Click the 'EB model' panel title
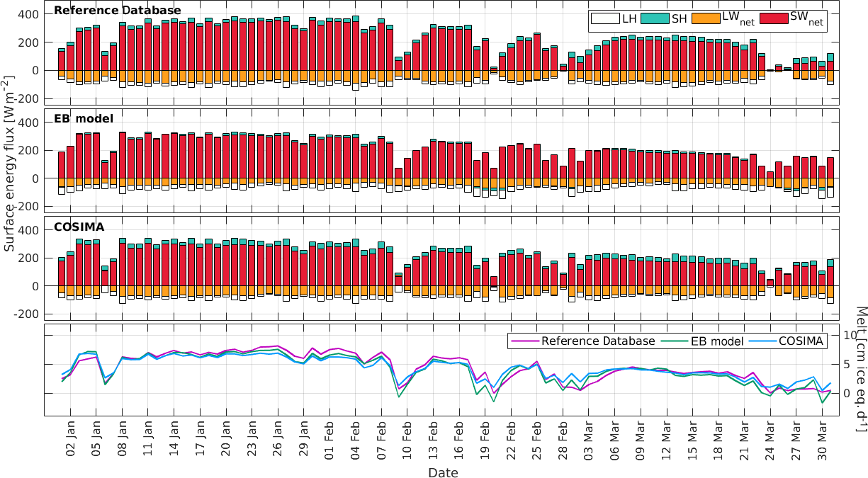 click(x=84, y=118)
